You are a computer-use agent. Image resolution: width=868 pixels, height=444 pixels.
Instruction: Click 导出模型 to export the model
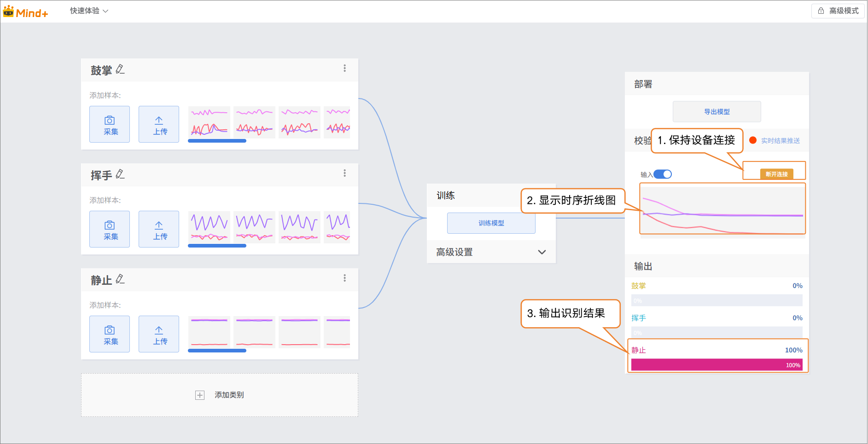click(x=717, y=112)
